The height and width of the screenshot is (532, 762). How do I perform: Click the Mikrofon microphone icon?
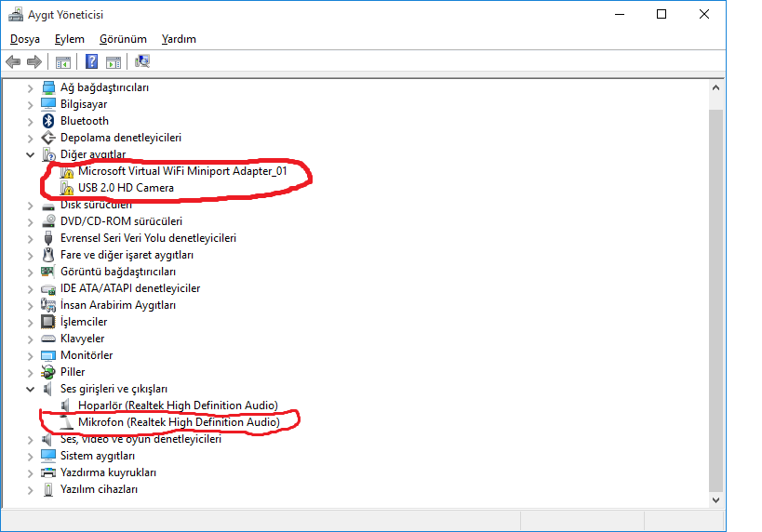click(67, 422)
